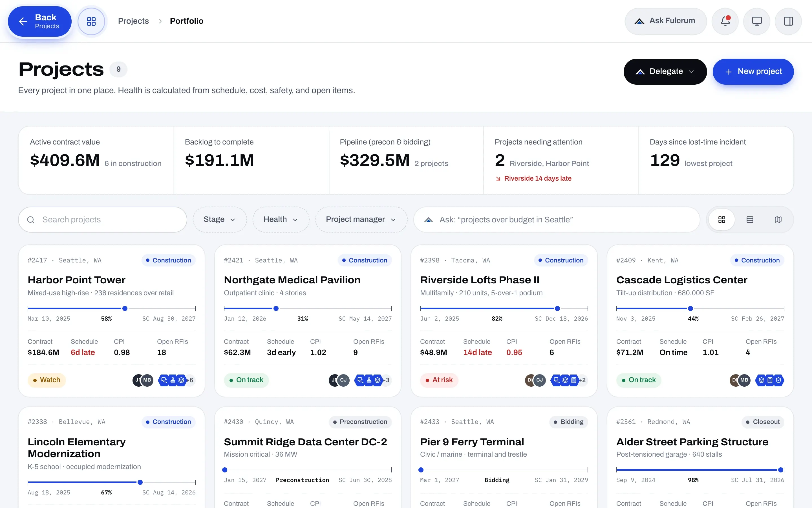Open the notifications bell
Screen dimensions: 812x508
point(725,21)
